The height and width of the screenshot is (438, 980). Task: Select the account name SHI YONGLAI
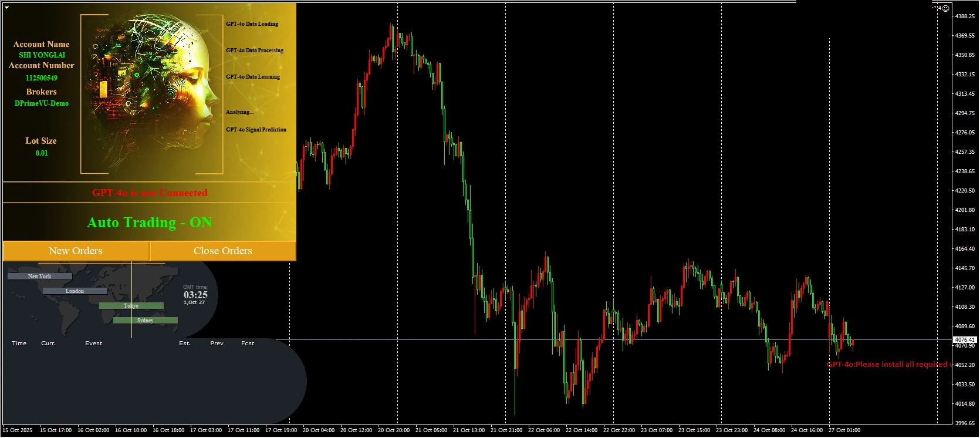(42, 55)
